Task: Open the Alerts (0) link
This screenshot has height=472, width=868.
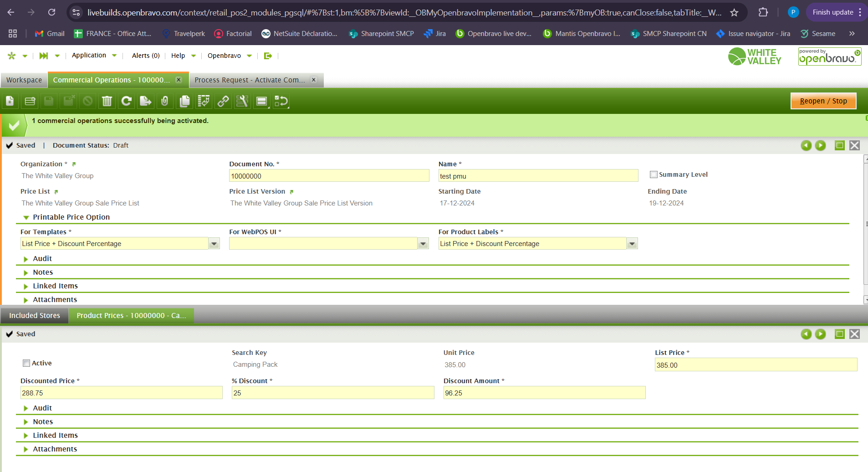Action: click(146, 56)
